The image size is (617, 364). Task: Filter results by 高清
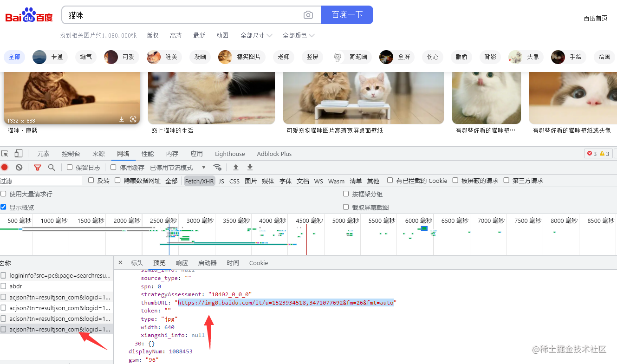(176, 35)
